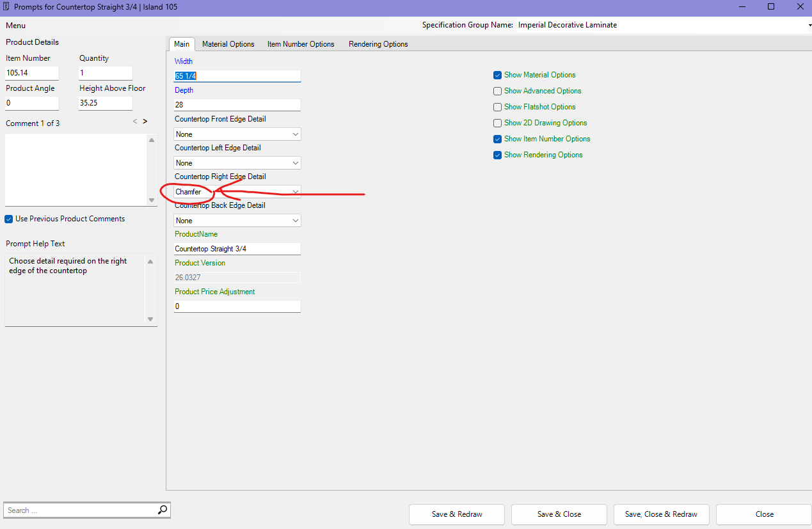This screenshot has width=812, height=529.
Task: Click inside the Comment text area
Action: point(76,170)
